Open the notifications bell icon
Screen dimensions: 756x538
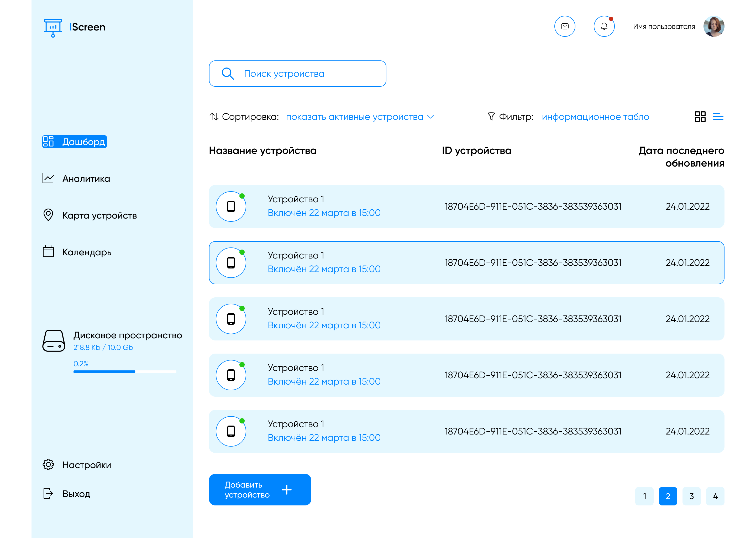[604, 27]
